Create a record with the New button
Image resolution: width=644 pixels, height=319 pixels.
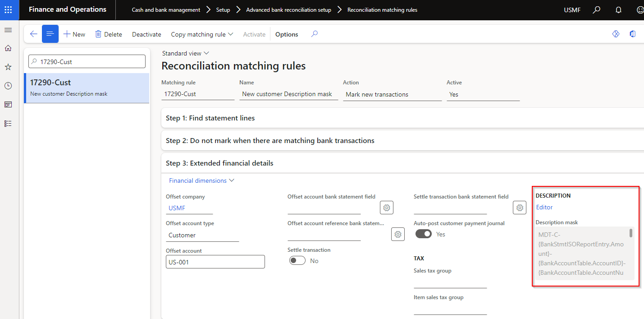point(74,34)
